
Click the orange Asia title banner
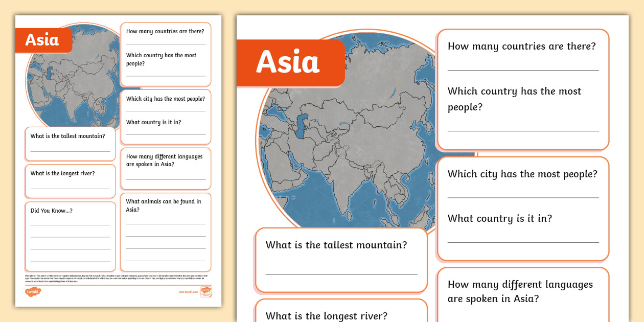pyautogui.click(x=291, y=61)
